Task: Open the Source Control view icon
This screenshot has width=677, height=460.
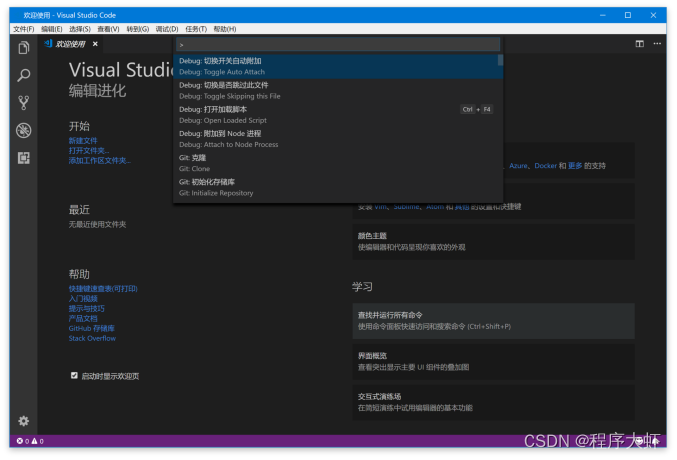Action: click(x=24, y=103)
